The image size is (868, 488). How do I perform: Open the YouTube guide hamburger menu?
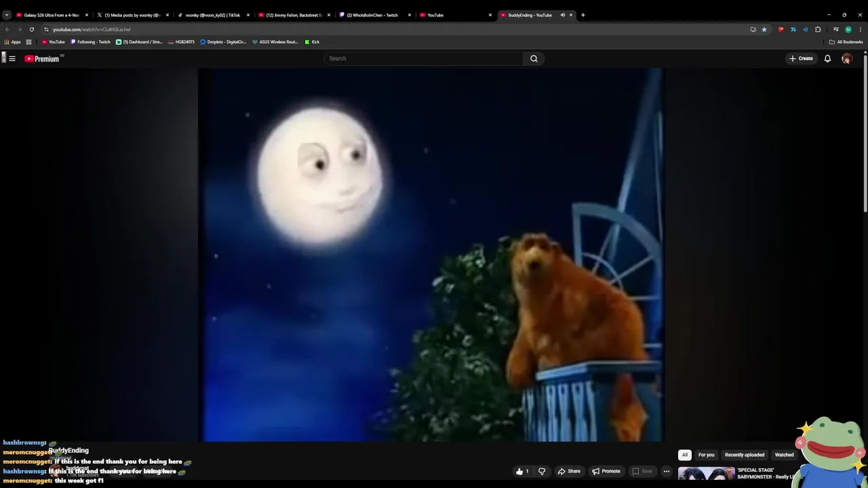pyautogui.click(x=12, y=59)
